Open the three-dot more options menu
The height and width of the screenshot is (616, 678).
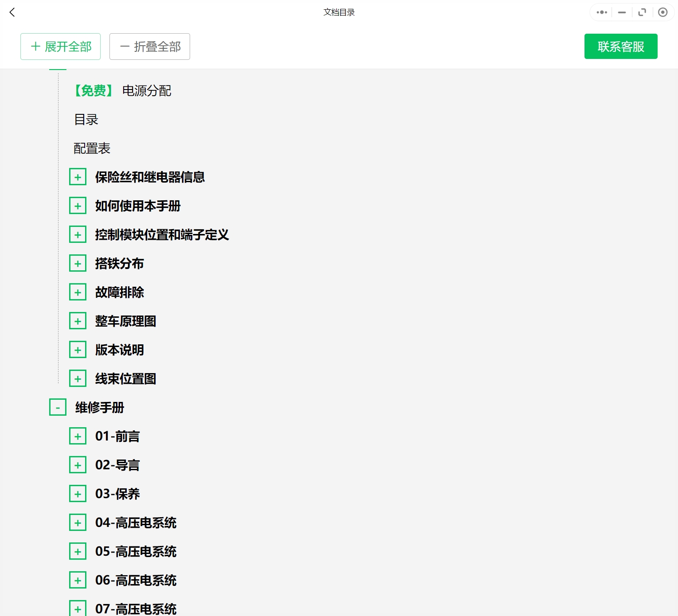(601, 12)
